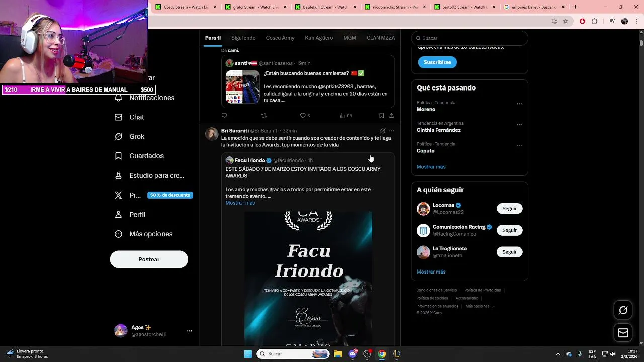Open santi post camisetas thumbnail
The width and height of the screenshot is (644, 362).
tap(243, 87)
